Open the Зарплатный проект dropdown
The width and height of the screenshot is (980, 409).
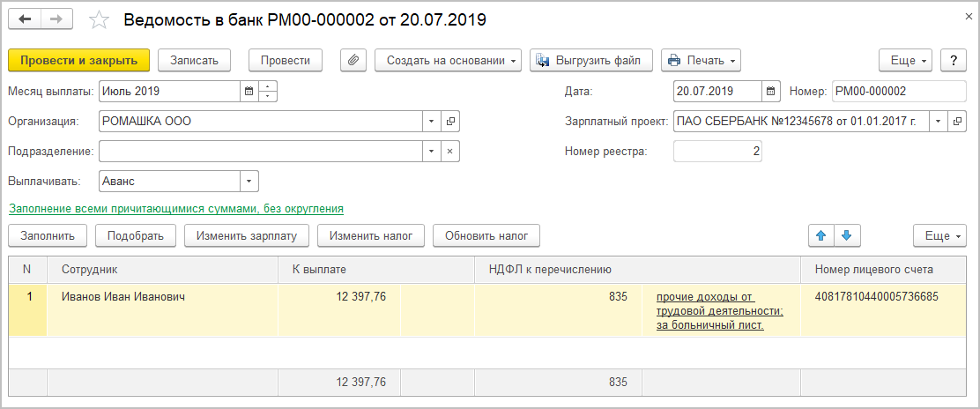tap(938, 122)
